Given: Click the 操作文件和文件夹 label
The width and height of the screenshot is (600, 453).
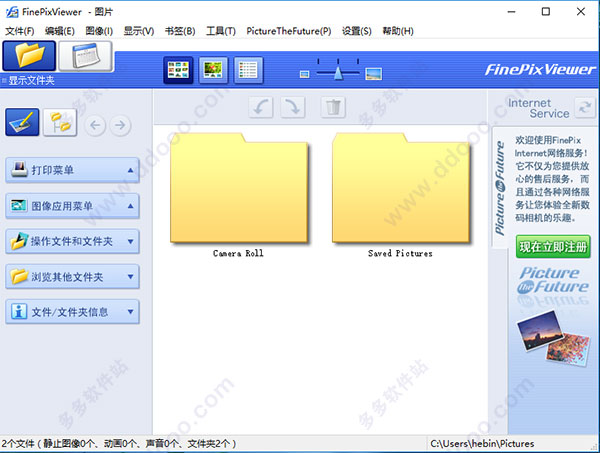Looking at the screenshot, I should pyautogui.click(x=72, y=241).
